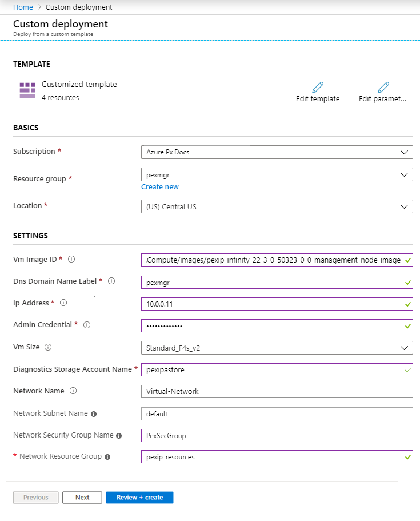Click the Create new link

point(160,187)
